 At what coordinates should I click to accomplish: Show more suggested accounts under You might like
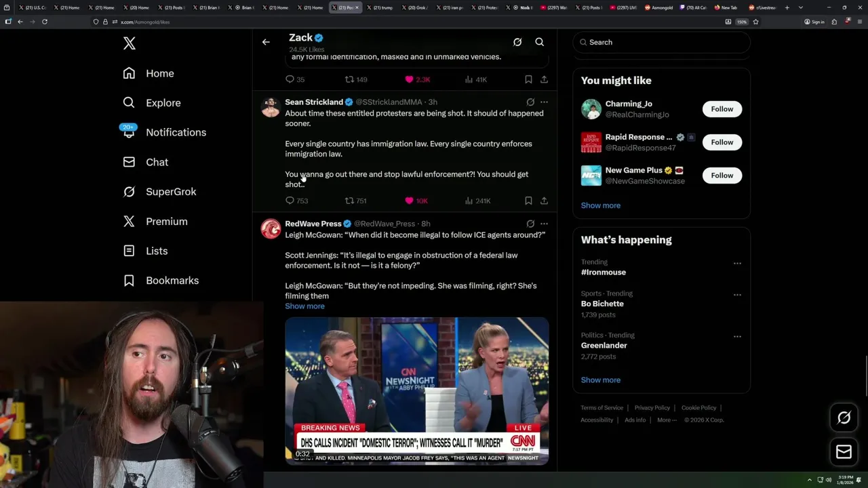601,205
